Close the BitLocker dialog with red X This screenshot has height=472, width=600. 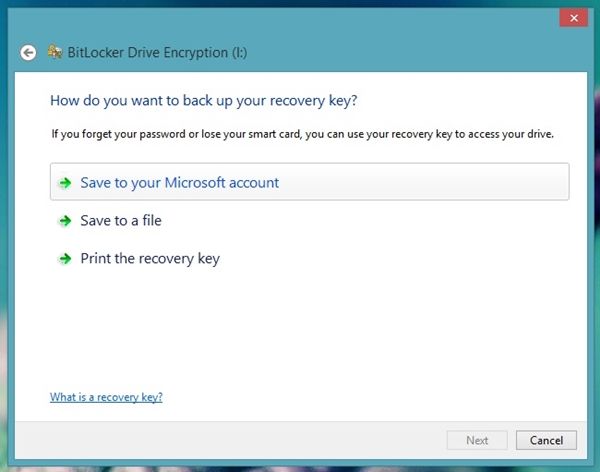(x=574, y=18)
